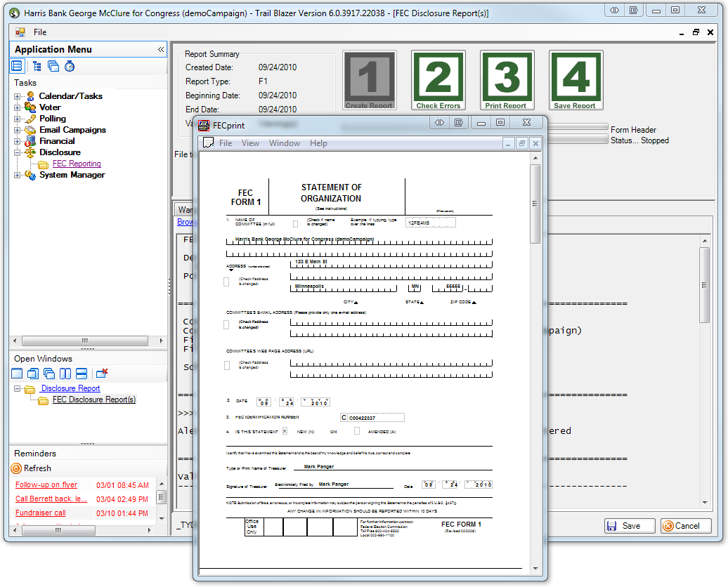Open the File menu in the main window
Screen dimensions: 728x587
click(x=40, y=32)
